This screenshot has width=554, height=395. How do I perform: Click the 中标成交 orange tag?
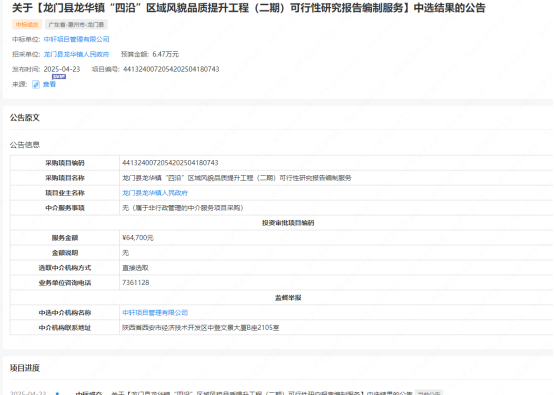tap(27, 24)
